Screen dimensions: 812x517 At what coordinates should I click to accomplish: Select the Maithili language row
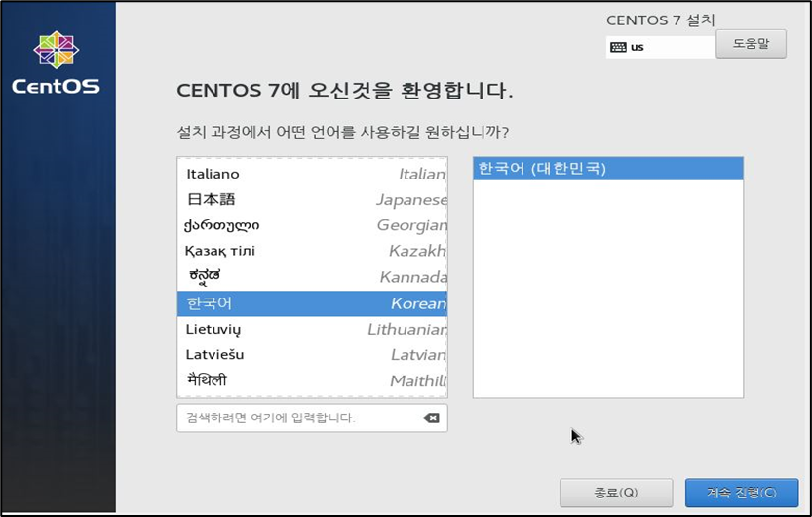[312, 381]
